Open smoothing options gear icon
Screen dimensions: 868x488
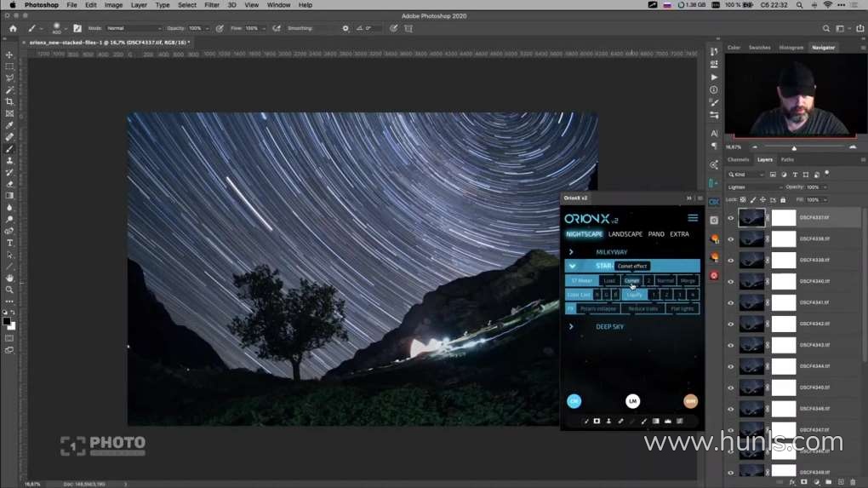click(345, 28)
